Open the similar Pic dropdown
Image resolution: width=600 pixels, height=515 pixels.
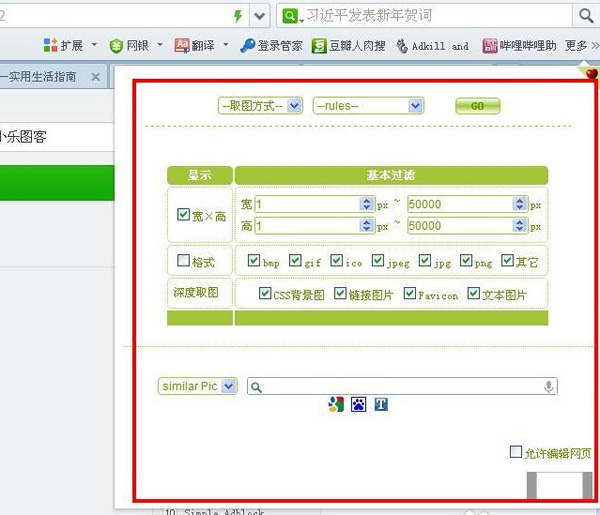197,386
